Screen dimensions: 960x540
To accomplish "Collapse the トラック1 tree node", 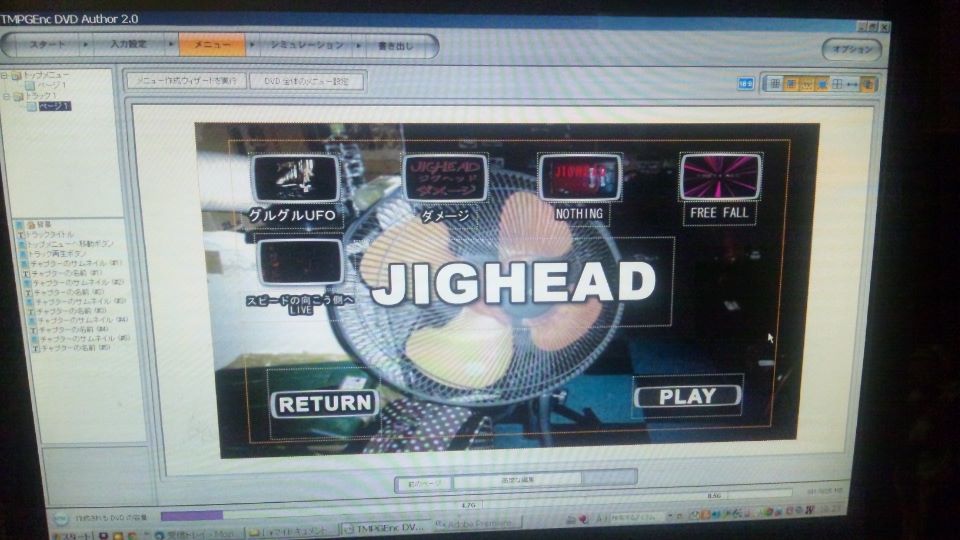I will [x=6, y=96].
